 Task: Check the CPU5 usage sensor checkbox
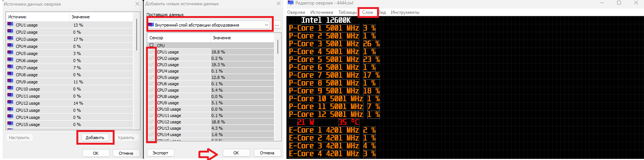click(x=152, y=77)
